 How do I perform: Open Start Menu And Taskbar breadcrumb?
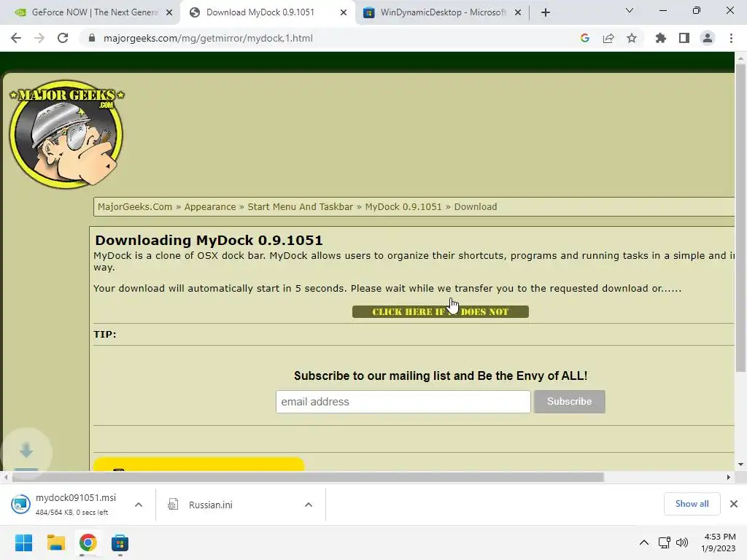pyautogui.click(x=300, y=206)
